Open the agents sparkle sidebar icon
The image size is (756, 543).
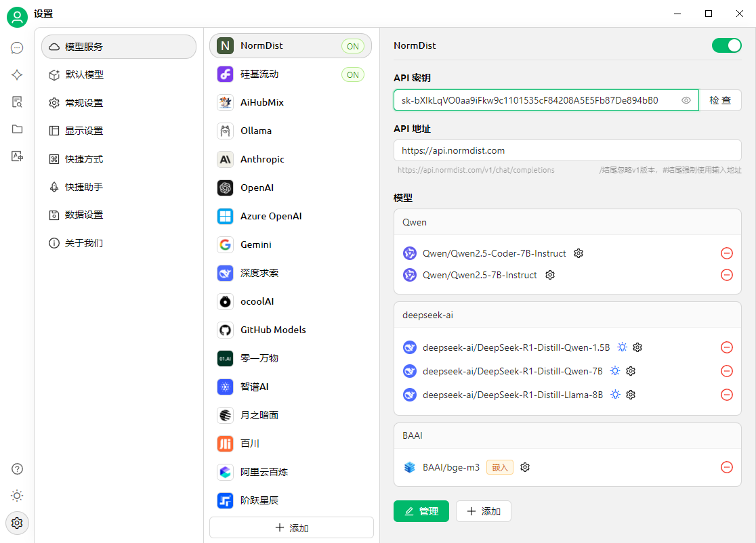17,74
